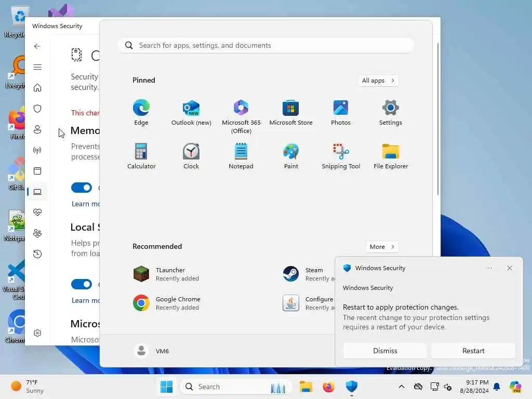This screenshot has width=532, height=399.
Task: Click the taskbar Search box
Action: tap(236, 387)
